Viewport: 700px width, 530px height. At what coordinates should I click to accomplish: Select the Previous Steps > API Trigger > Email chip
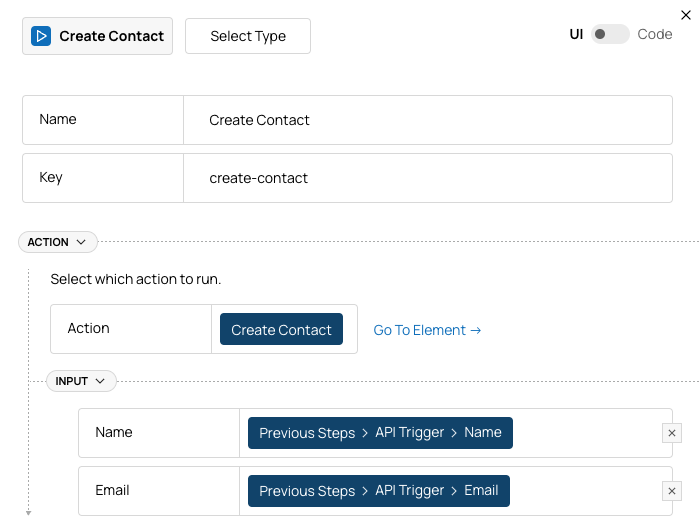point(379,491)
